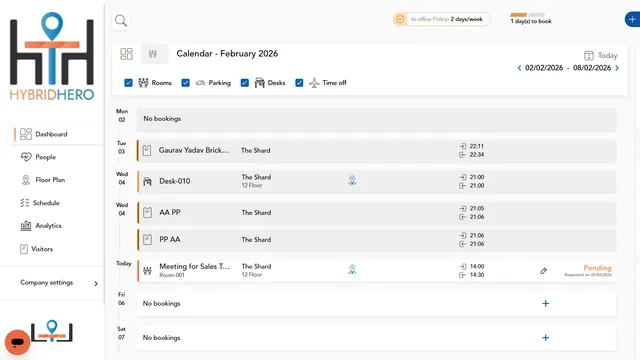Click Mon 02 No bookings row

pyautogui.click(x=376, y=119)
